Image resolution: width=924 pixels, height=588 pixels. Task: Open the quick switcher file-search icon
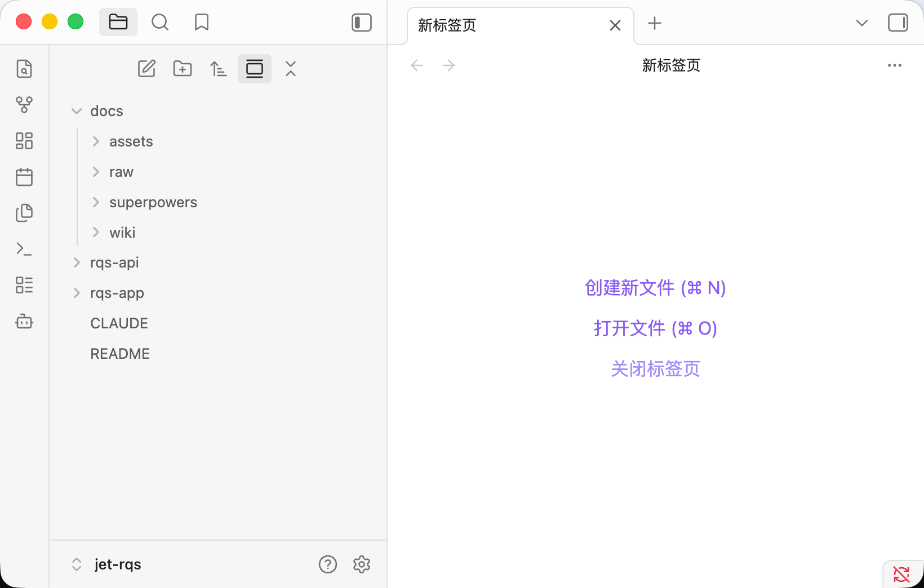(24, 69)
